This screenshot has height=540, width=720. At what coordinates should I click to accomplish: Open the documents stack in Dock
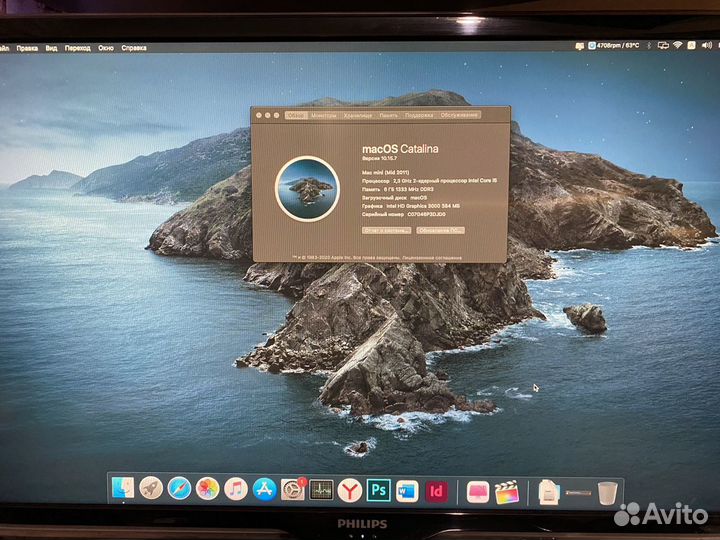tap(549, 493)
